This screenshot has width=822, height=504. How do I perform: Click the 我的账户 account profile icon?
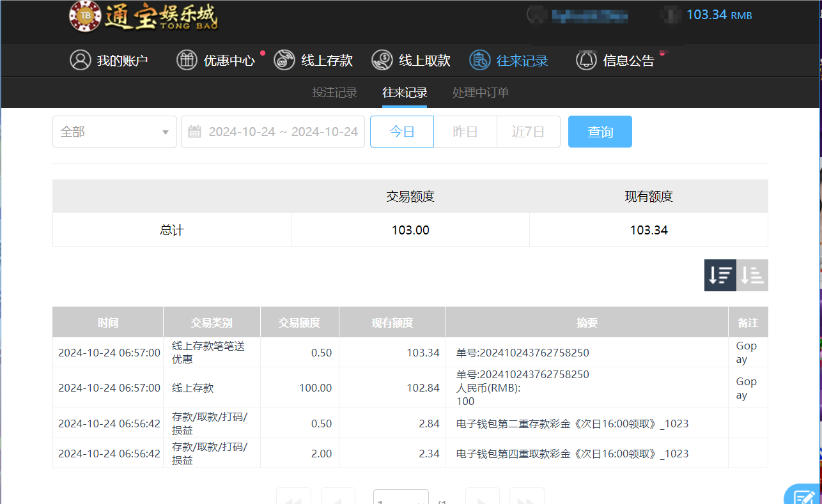pyautogui.click(x=80, y=60)
